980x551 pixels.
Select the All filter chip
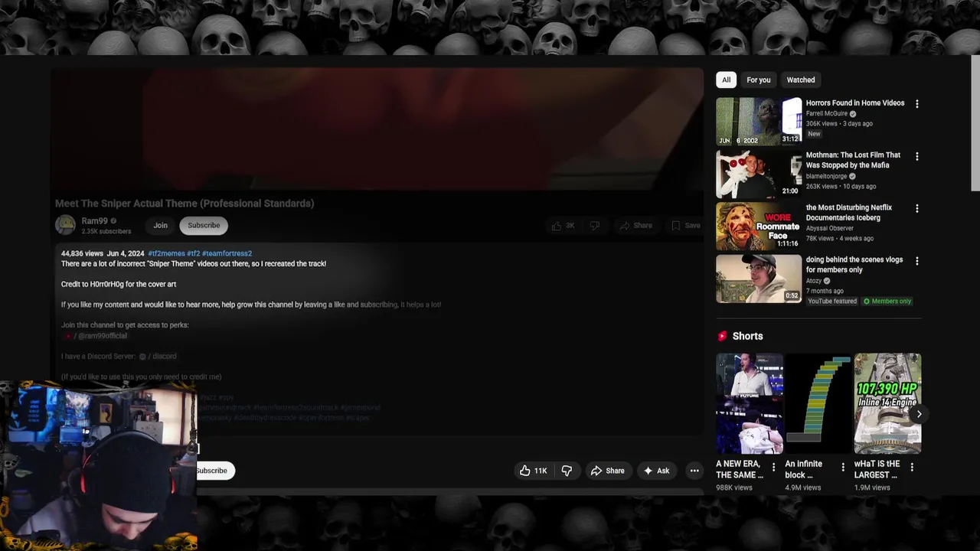pos(726,80)
